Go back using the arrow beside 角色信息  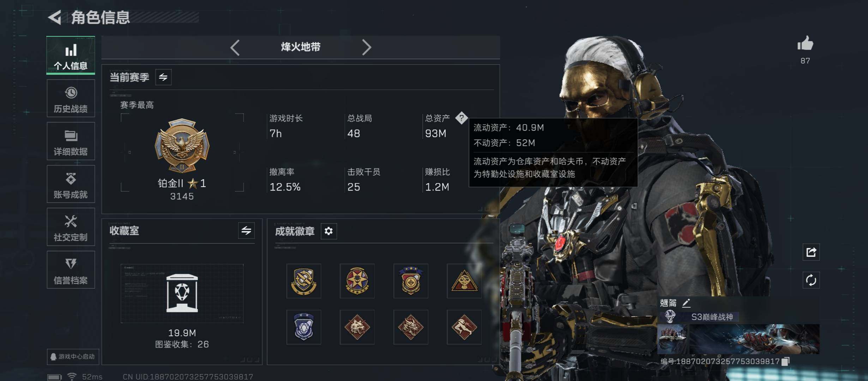pyautogui.click(x=55, y=17)
